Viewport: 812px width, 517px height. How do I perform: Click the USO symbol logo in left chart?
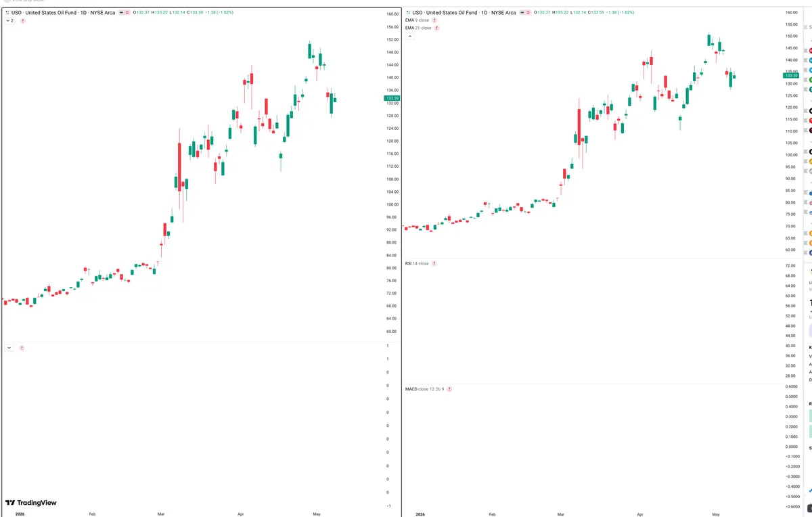pos(7,13)
